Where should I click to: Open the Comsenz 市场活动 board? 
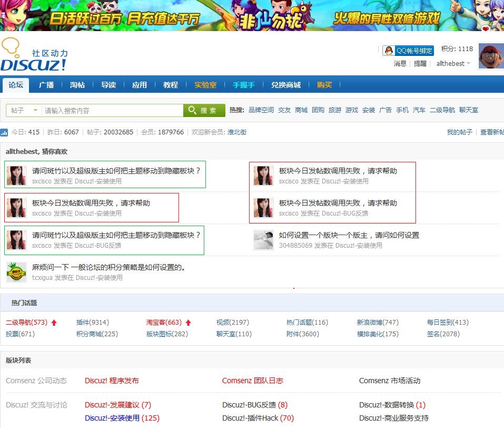tap(390, 381)
